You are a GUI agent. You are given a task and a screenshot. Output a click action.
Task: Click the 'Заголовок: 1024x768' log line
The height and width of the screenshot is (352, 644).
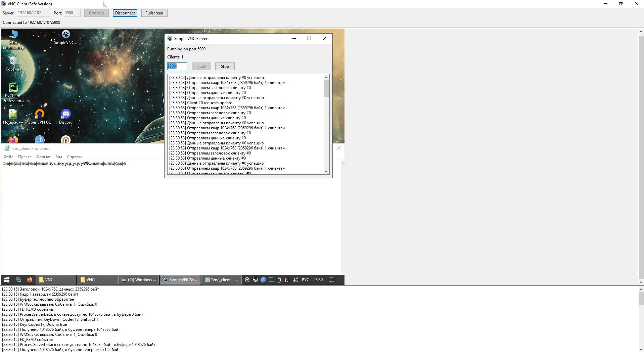click(50, 289)
